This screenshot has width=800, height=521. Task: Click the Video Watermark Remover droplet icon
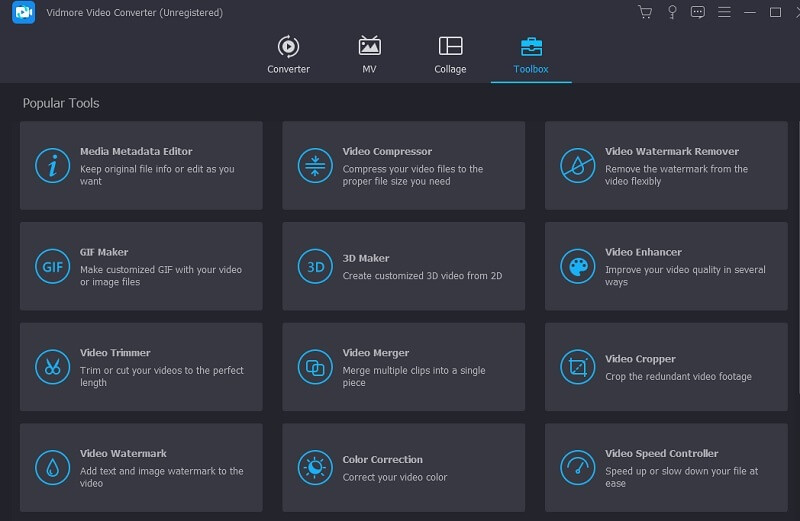[x=577, y=166]
